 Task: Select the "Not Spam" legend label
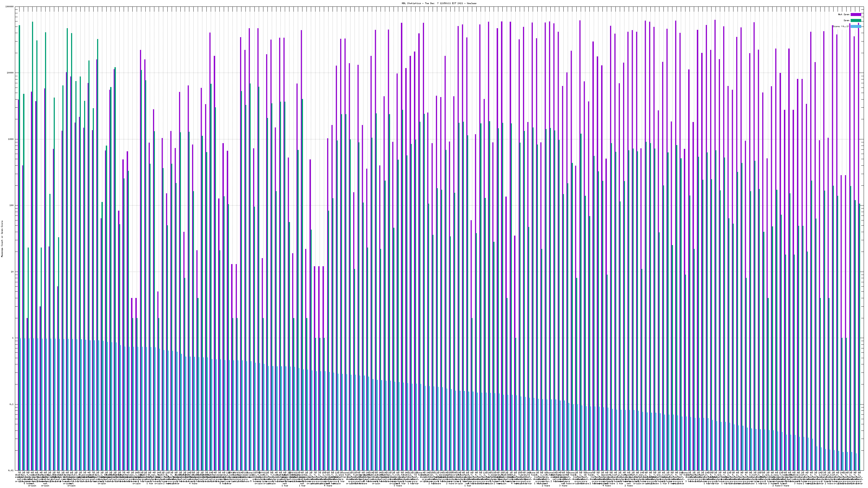click(844, 14)
